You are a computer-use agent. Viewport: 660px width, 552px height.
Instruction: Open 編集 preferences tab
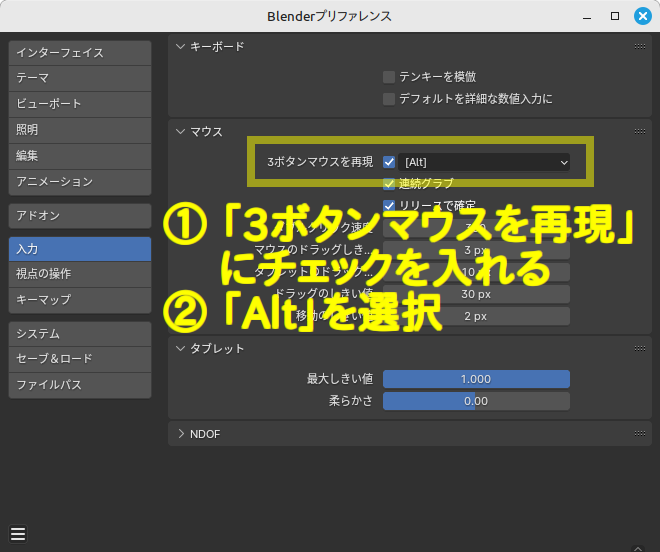pyautogui.click(x=80, y=156)
